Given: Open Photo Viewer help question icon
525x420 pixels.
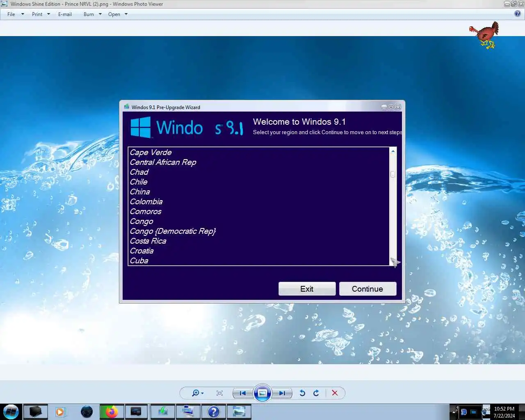Looking at the screenshot, I should [x=518, y=14].
